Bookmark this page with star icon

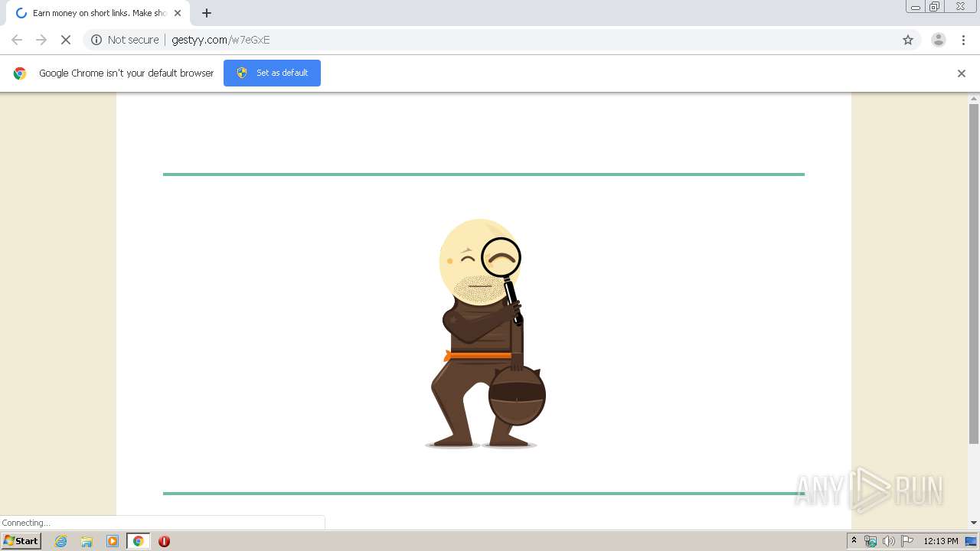tap(908, 40)
